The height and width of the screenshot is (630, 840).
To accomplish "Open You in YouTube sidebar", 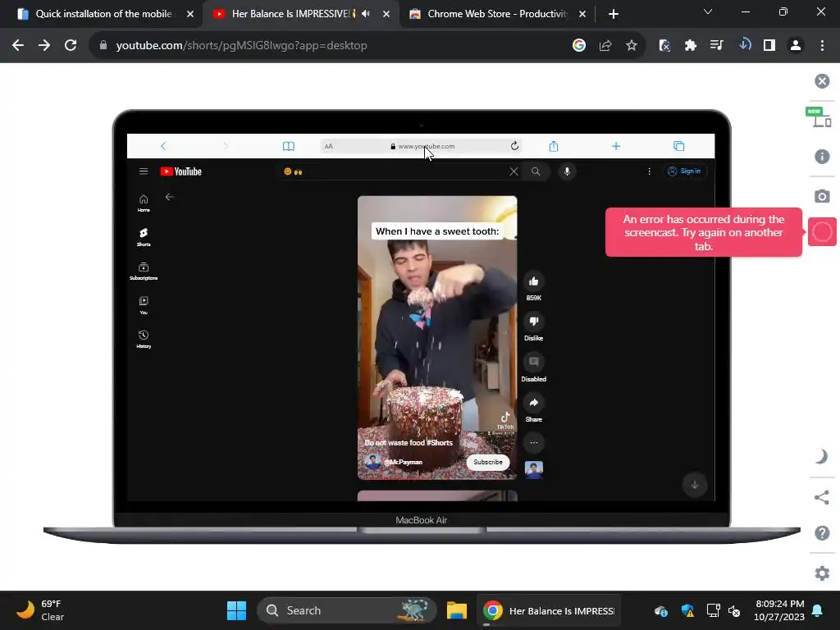I will tap(144, 305).
